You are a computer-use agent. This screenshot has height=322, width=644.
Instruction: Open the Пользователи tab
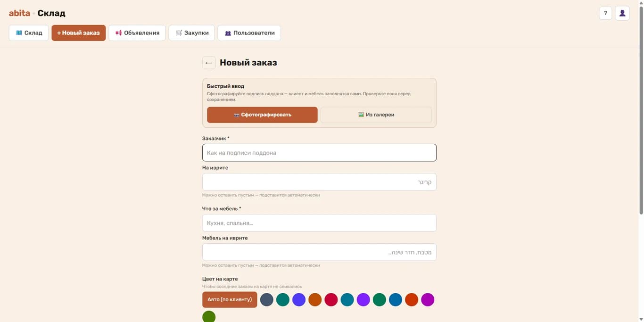[x=249, y=33]
